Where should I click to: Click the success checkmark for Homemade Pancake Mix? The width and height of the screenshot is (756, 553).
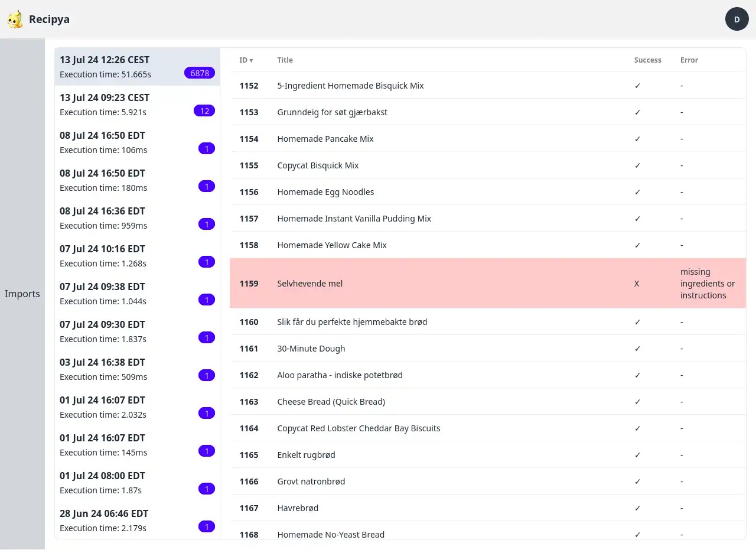[637, 139]
